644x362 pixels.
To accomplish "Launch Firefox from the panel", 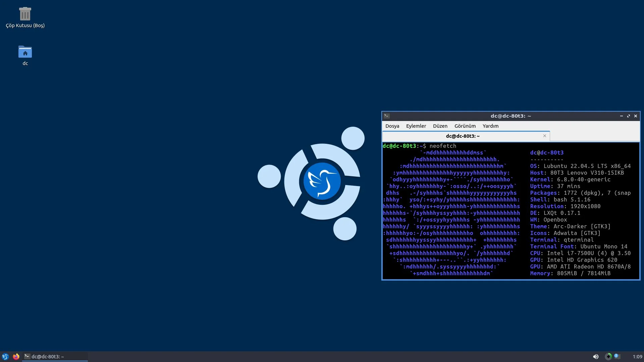I will [16, 357].
